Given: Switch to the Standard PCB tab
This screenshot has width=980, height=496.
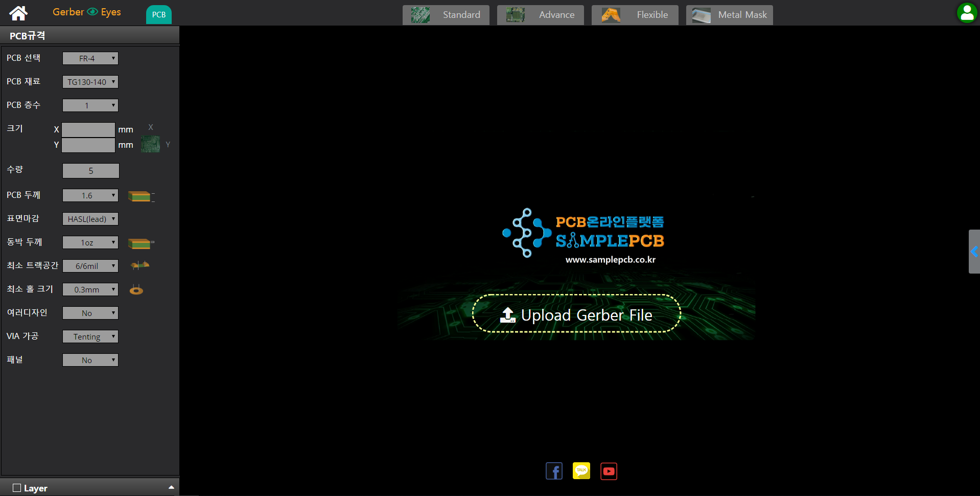Looking at the screenshot, I should coord(446,15).
